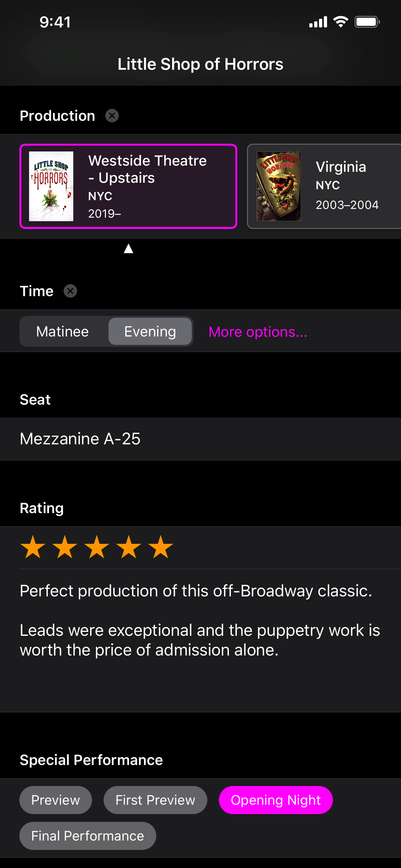Tap the Westside Theatre poster thumbnail
The height and width of the screenshot is (868, 401).
(51, 186)
